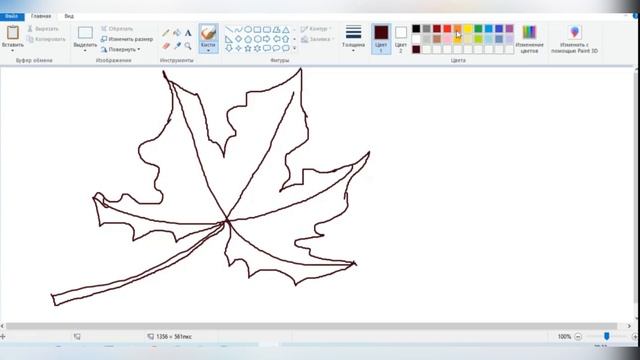
Task: Choose the straight Line shape
Action: point(229,29)
